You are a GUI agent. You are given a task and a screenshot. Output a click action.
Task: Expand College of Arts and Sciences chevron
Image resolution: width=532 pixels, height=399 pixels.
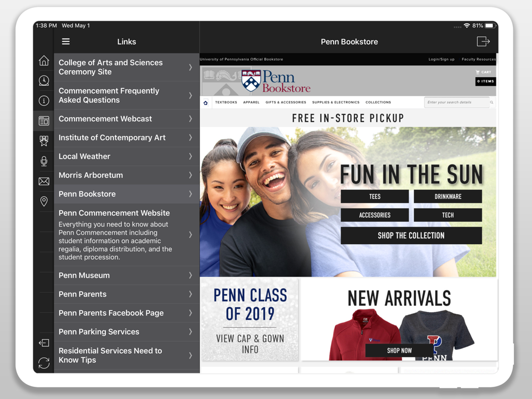click(190, 67)
